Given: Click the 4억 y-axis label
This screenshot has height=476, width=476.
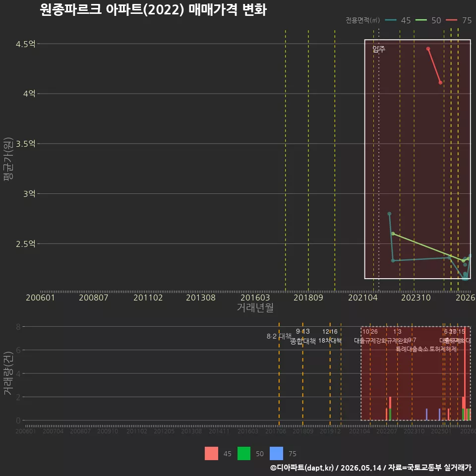Looking at the screenshot, I should 29,94.
